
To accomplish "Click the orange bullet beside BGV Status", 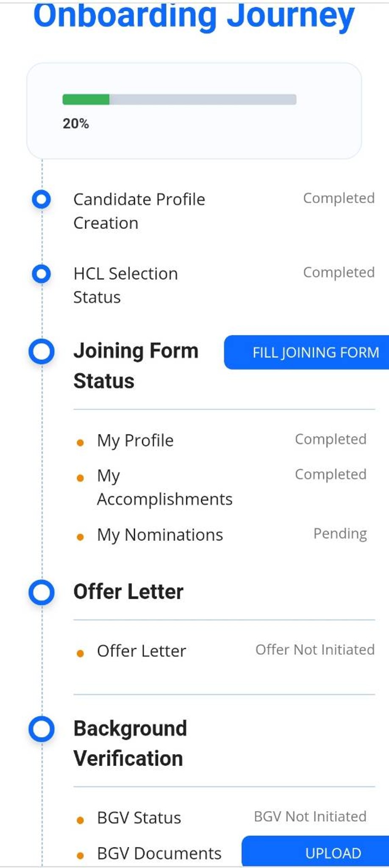I will point(80,820).
